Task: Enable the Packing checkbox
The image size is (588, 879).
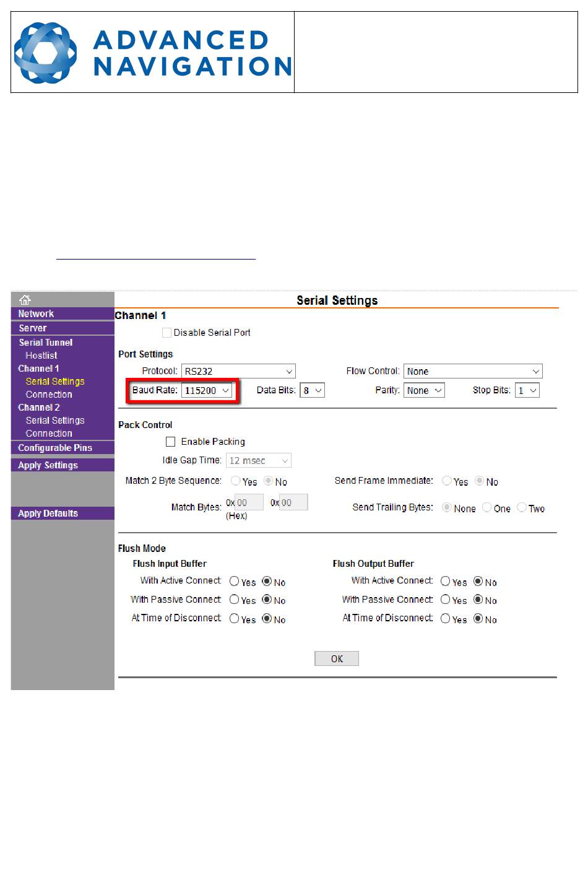Action: click(171, 442)
